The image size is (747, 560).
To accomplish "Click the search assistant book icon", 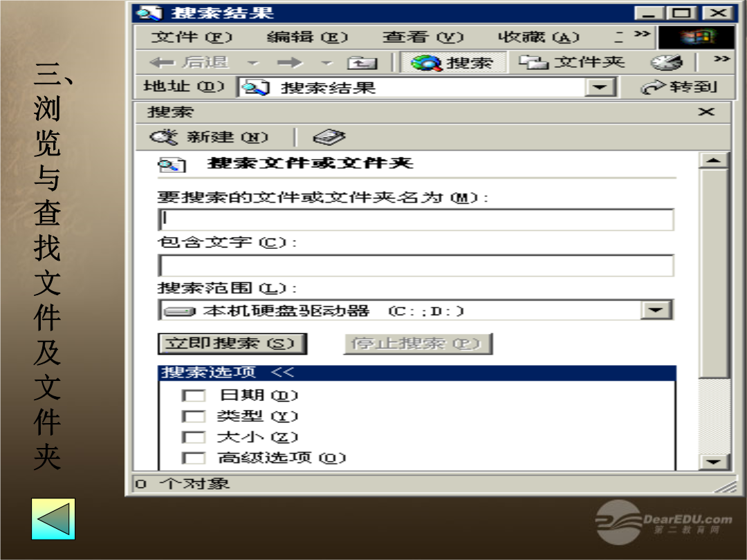I will point(329,137).
